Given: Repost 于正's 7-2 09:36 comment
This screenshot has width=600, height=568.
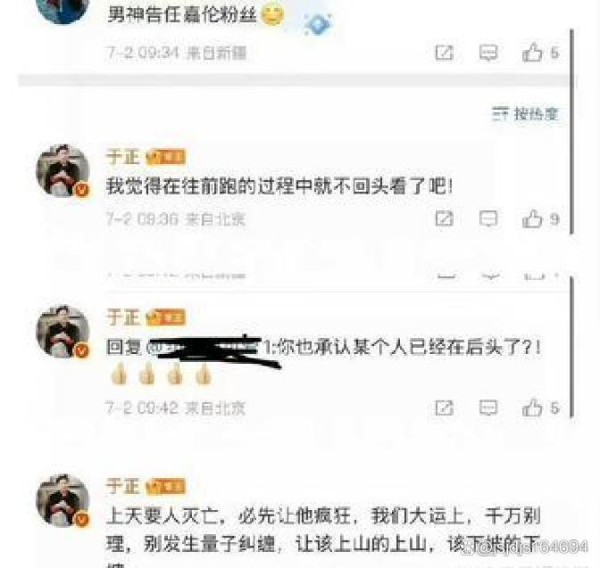Looking at the screenshot, I should pyautogui.click(x=444, y=219).
